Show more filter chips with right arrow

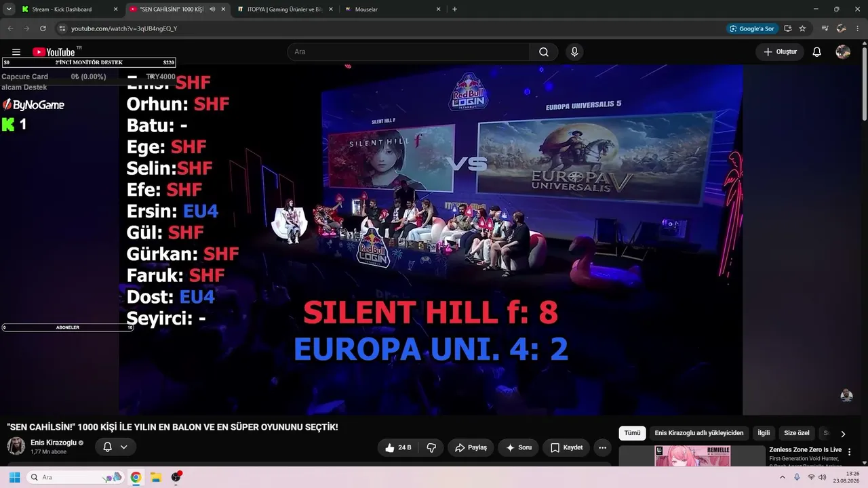click(x=843, y=434)
